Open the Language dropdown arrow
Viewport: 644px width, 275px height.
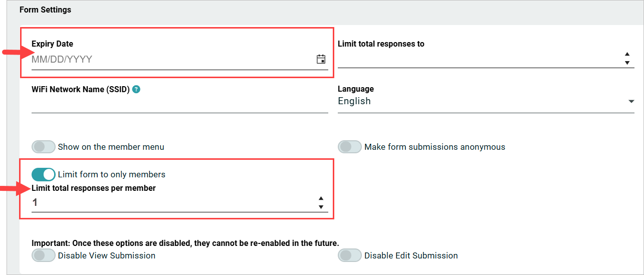(631, 102)
